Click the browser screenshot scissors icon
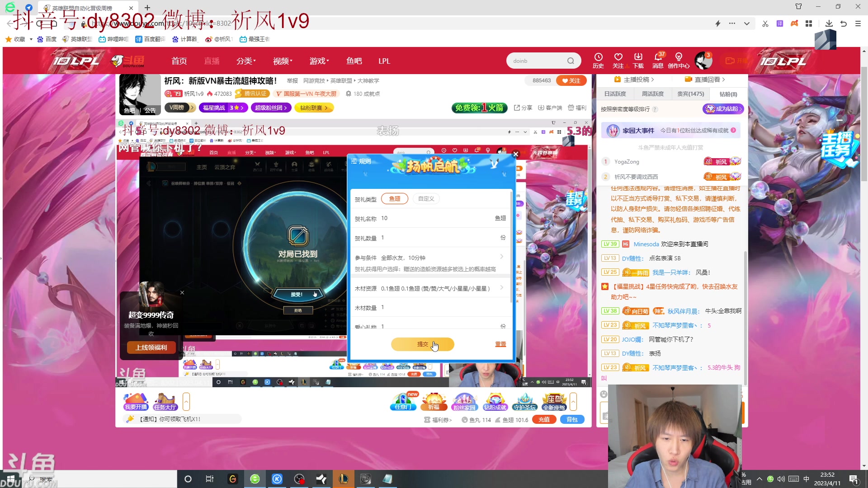 click(765, 23)
